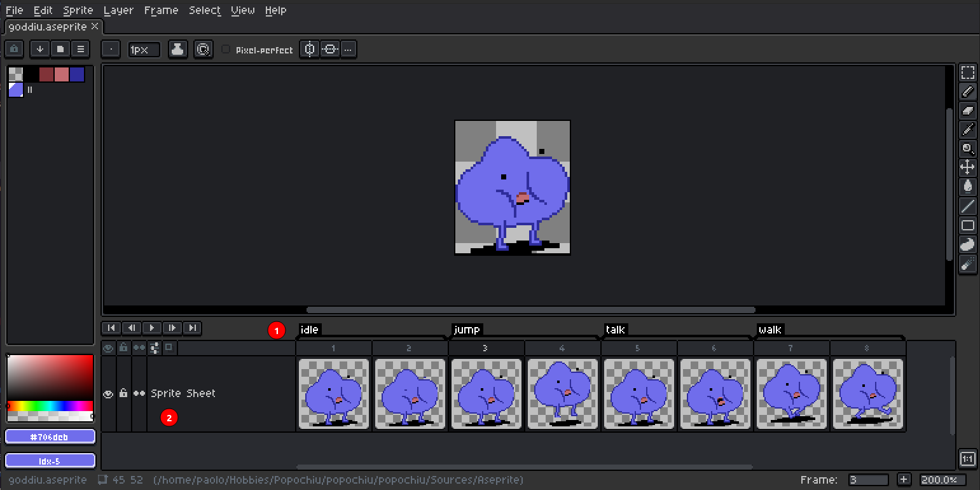Open the brush type selector
Image resolution: width=980 pixels, height=490 pixels.
coord(111,49)
